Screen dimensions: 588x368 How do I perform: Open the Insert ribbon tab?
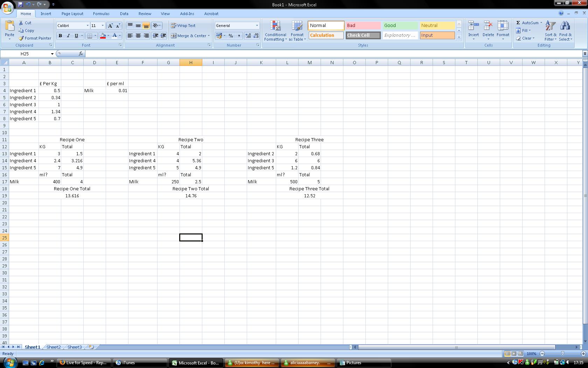coord(46,14)
